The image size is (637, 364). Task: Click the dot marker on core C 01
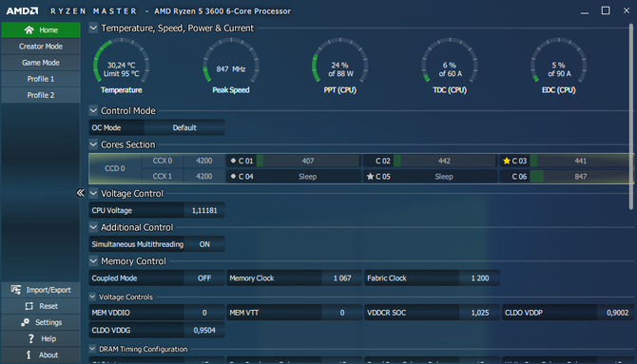(233, 161)
